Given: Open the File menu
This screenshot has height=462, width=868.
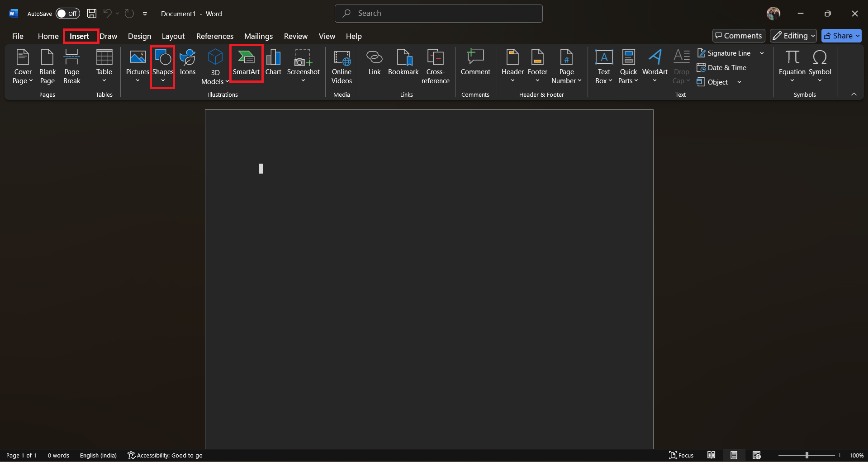Looking at the screenshot, I should (x=18, y=36).
